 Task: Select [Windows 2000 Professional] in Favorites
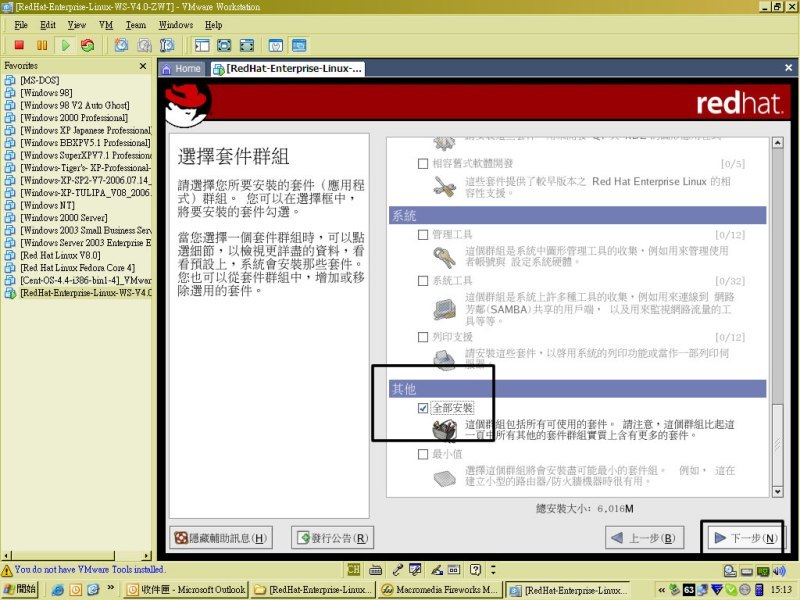[74, 117]
